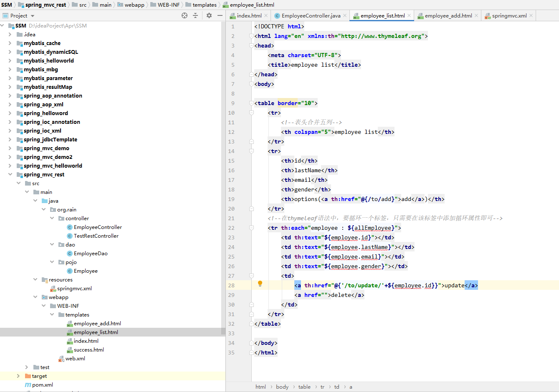Click 'html' in bottom breadcrumb
Screen dimensions: 559x392
click(261, 387)
